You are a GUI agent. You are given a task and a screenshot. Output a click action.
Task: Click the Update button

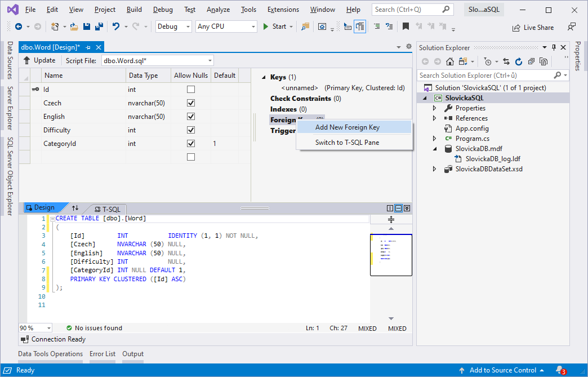click(39, 60)
